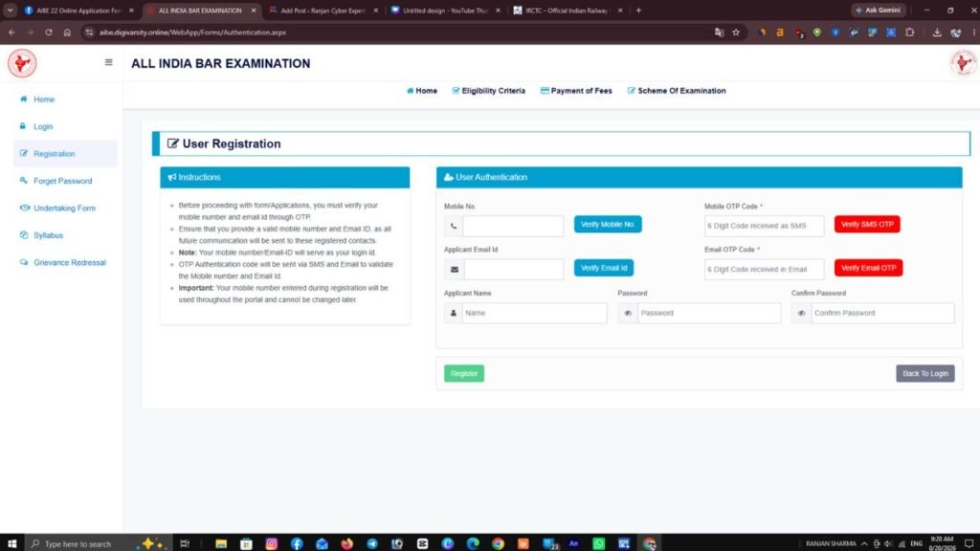Open Payment of Fees in top navigation
This screenshot has width=980, height=551.
coord(576,91)
